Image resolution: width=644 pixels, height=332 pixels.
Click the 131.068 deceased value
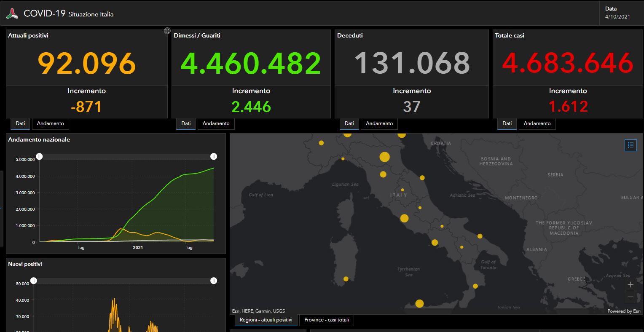pyautogui.click(x=412, y=64)
